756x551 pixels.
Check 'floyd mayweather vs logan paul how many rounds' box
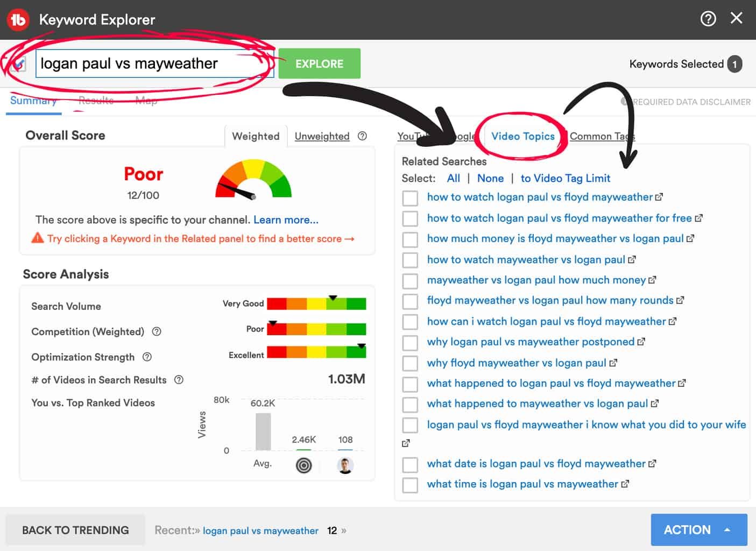tap(410, 301)
